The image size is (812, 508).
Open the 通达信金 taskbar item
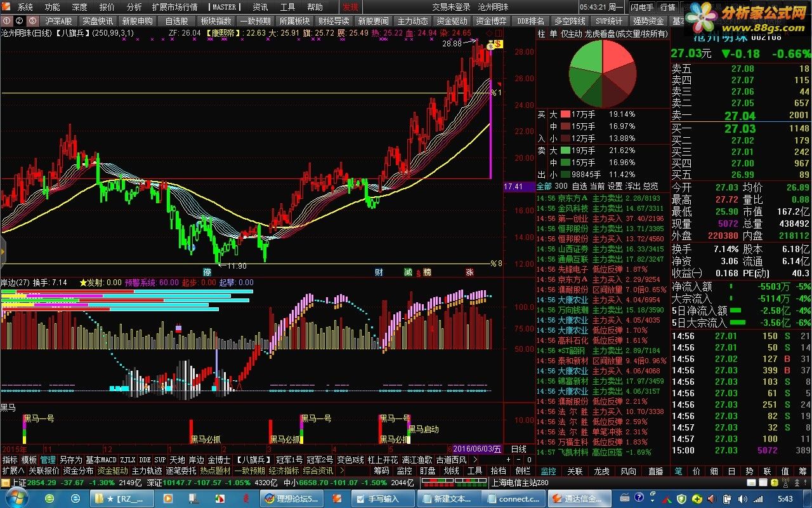[579, 499]
